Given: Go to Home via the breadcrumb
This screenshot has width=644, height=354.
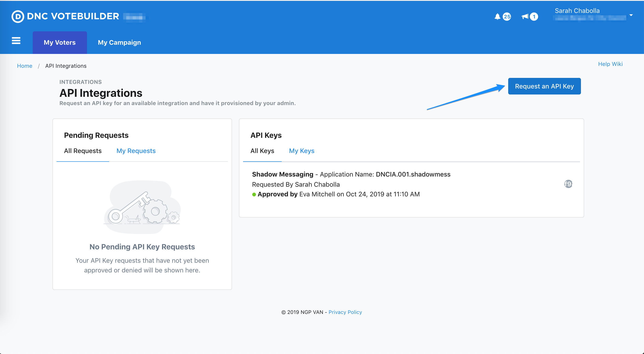Looking at the screenshot, I should click(24, 66).
